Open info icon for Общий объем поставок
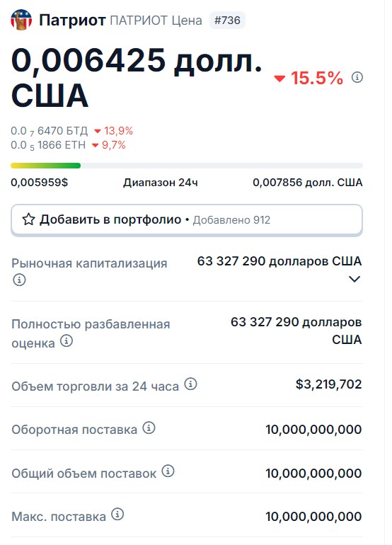This screenshot has width=392, height=545. click(x=168, y=471)
